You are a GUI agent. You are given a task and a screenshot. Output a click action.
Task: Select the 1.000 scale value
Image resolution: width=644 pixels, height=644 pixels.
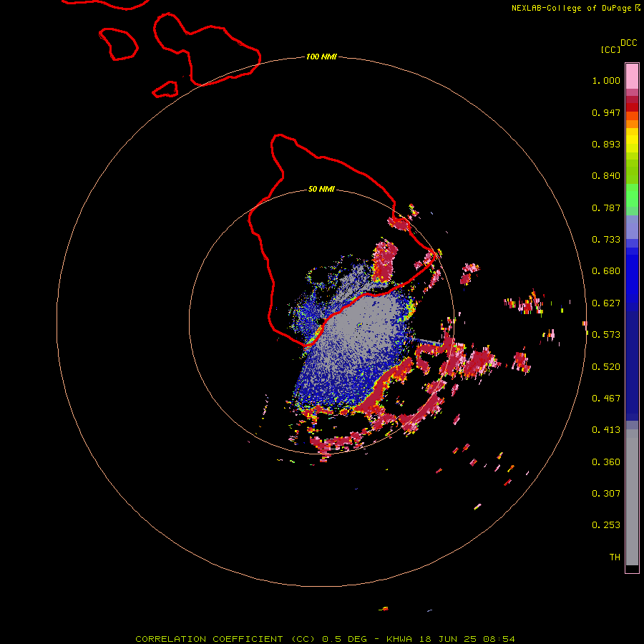[x=606, y=80]
